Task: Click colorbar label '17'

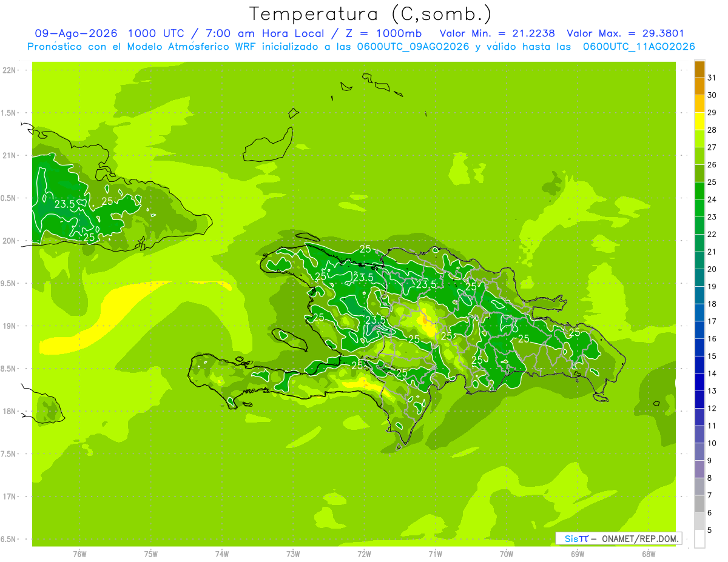Action: tap(712, 321)
